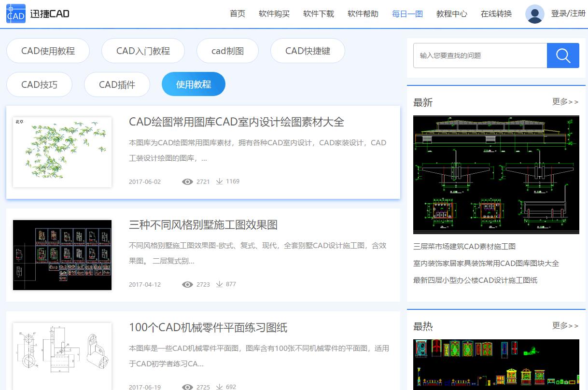Image resolution: width=588 pixels, height=390 pixels.
Task: Click the user avatar icon near 登录/注册
Action: click(x=535, y=14)
